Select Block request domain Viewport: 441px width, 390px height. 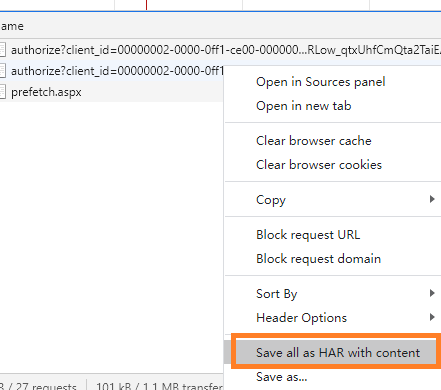click(x=318, y=259)
